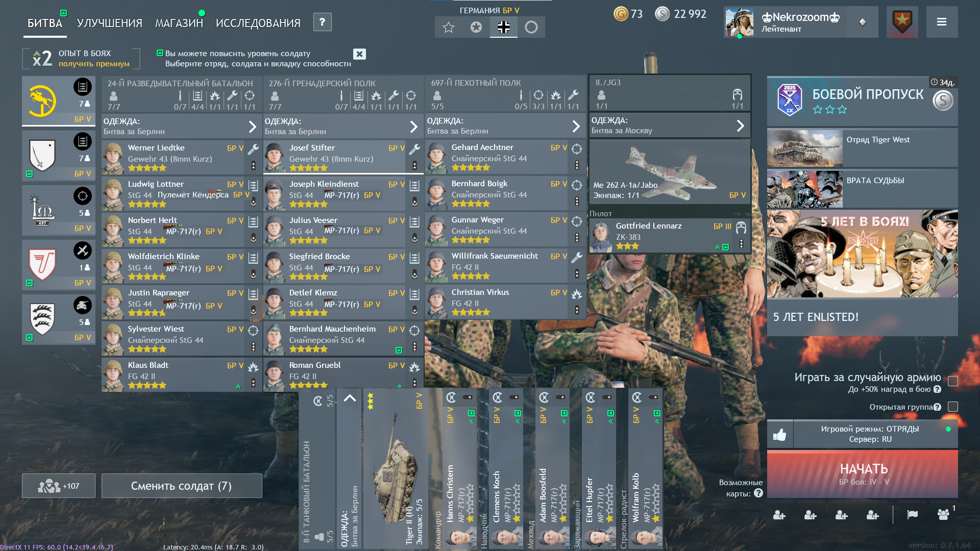Click the thumbs-up recommend icon
The height and width of the screenshot is (551, 980).
(x=779, y=434)
